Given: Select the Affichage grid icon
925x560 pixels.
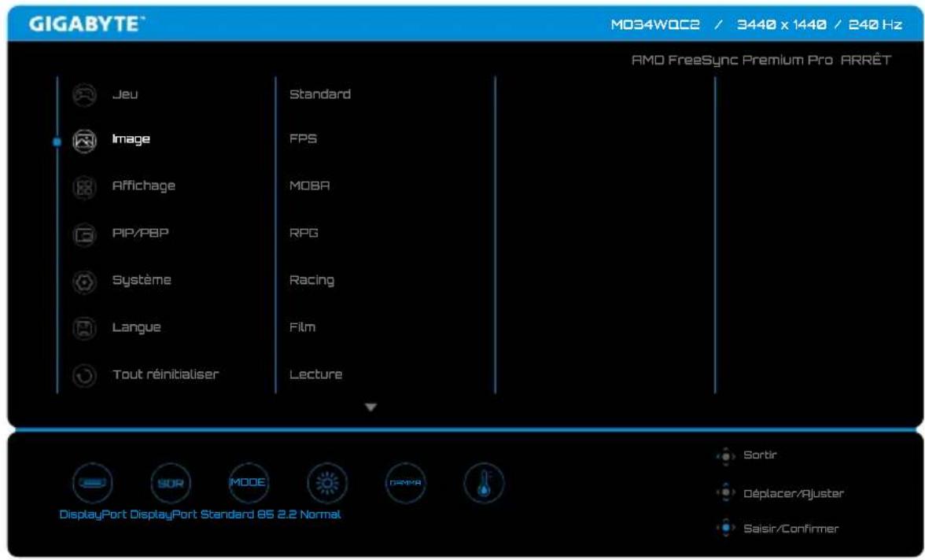Looking at the screenshot, I should click(x=84, y=188).
